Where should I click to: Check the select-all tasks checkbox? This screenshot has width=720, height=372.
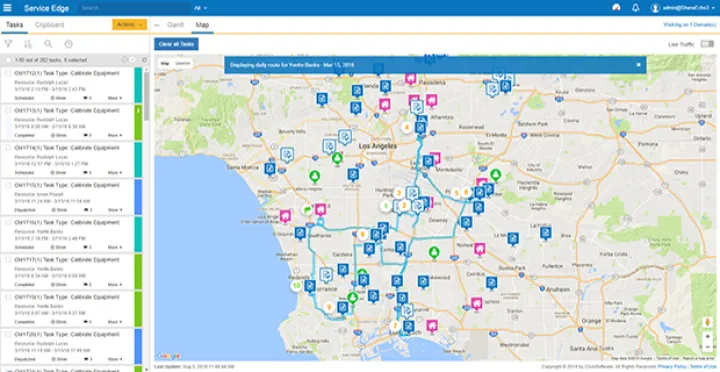point(8,60)
